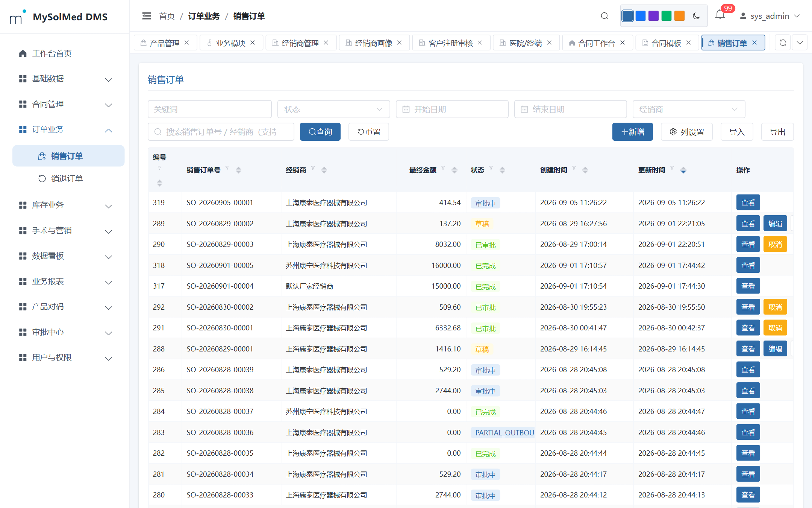Click the 关键词 input field

[209, 109]
